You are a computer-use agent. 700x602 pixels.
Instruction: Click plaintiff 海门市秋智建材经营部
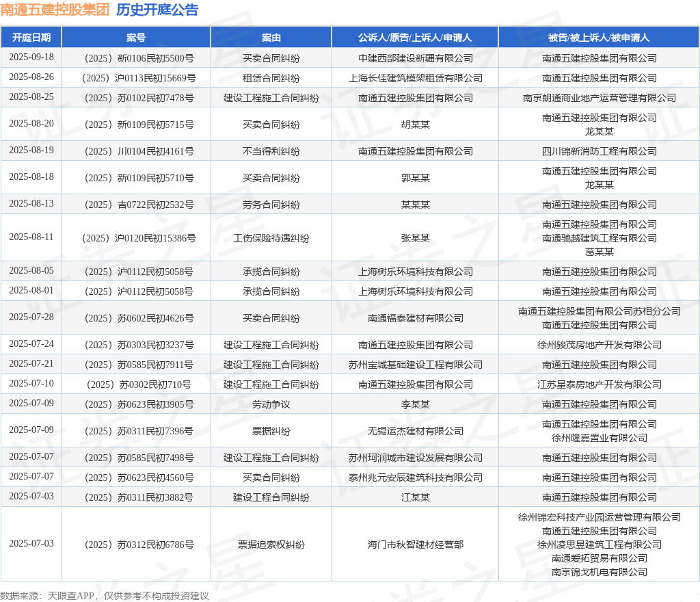[x=415, y=545]
